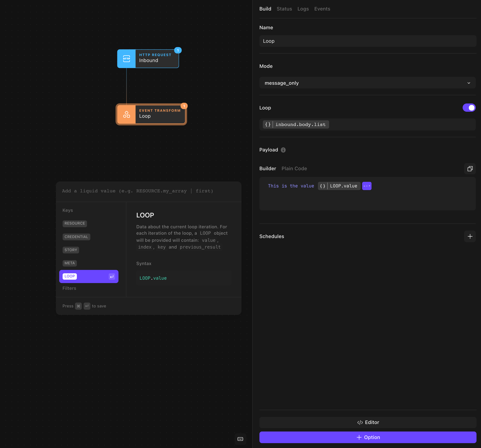Switch payload view to Plain Code
The height and width of the screenshot is (448, 481).
click(294, 169)
